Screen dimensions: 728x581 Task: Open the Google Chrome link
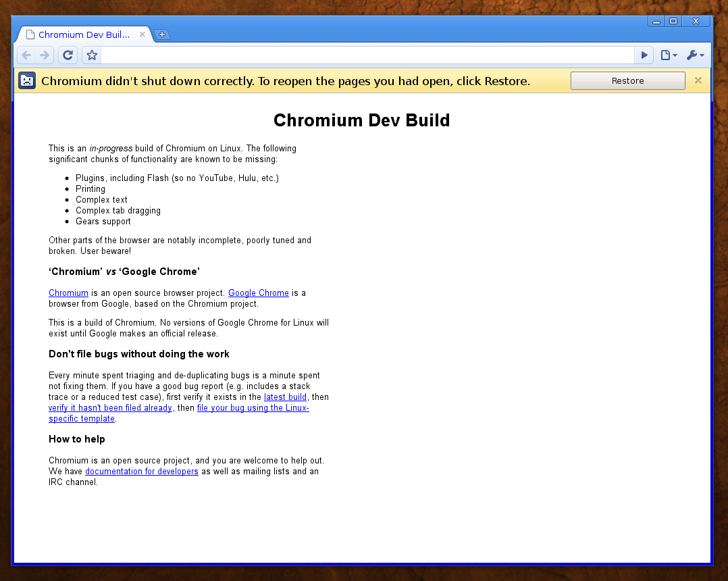(259, 293)
